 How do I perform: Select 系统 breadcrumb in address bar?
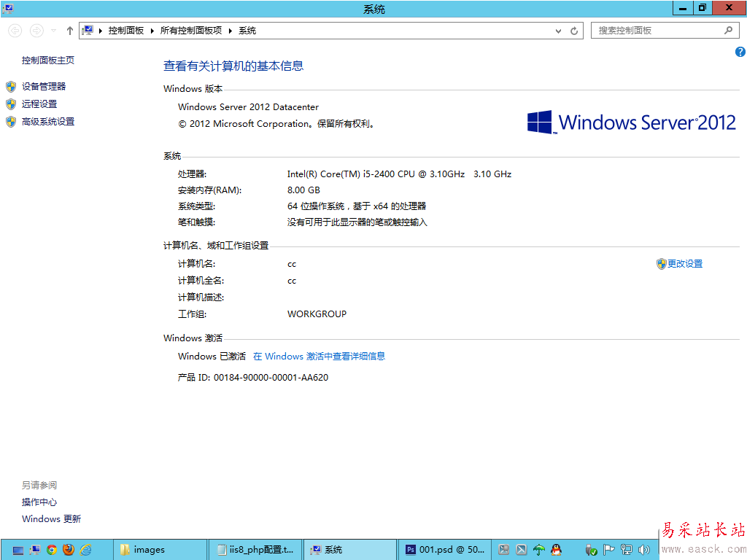tap(247, 31)
